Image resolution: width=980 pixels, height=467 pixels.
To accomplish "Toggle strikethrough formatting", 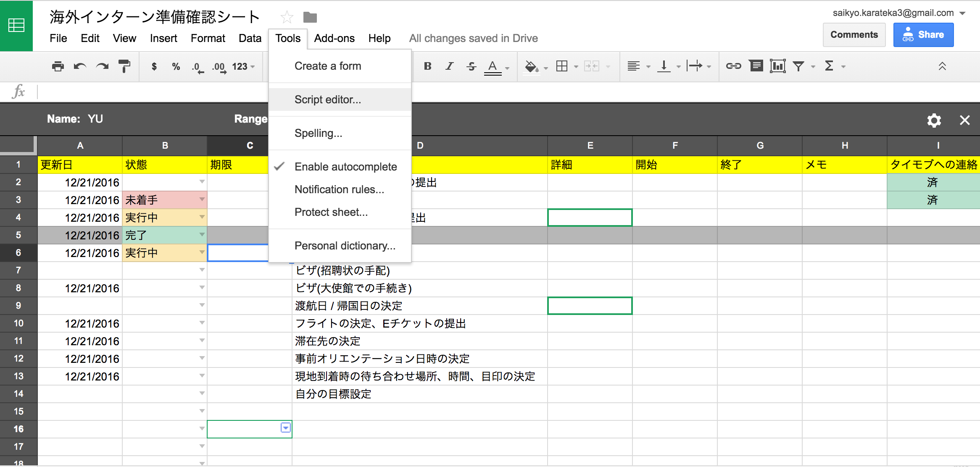I will coord(471,66).
